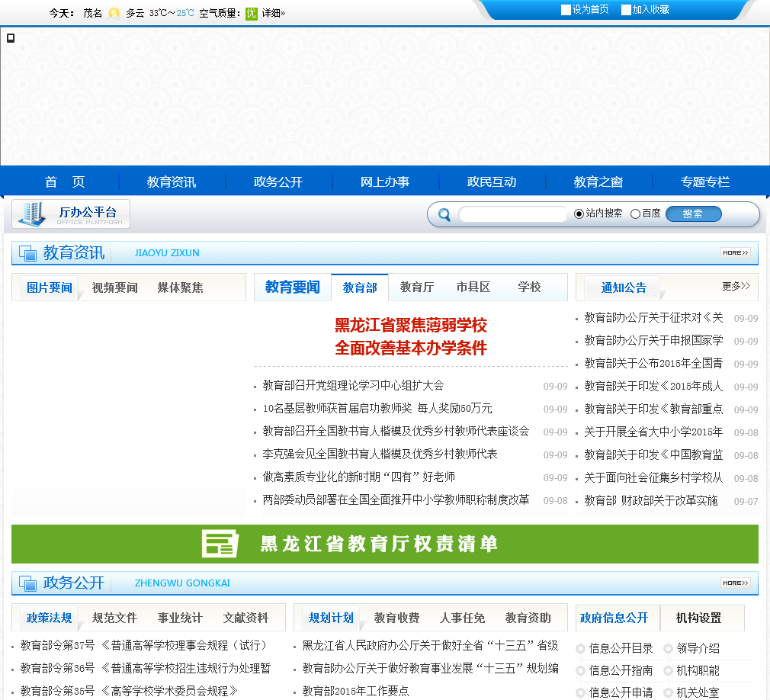Image resolution: width=770 pixels, height=700 pixels.
Task: Switch to 视频要闻 tab
Action: (x=115, y=288)
